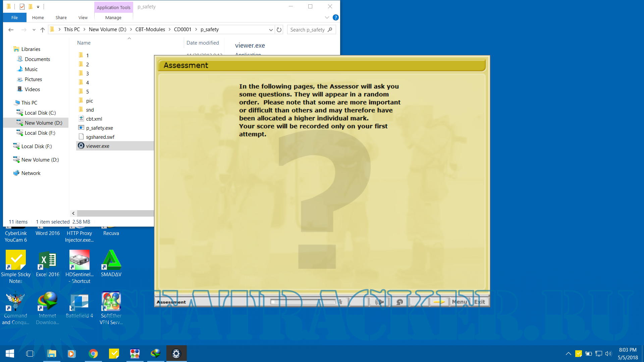Refresh the p_safety folder view
This screenshot has width=644, height=362.
pos(279,29)
